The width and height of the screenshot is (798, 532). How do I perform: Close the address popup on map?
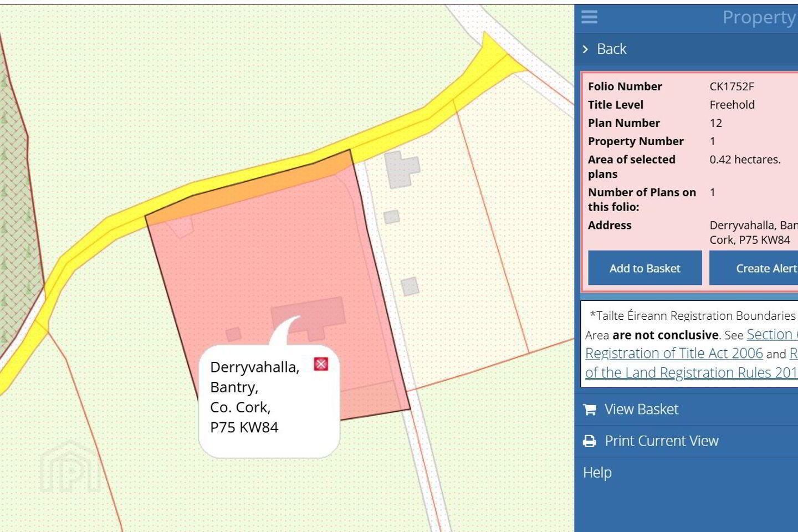[321, 364]
